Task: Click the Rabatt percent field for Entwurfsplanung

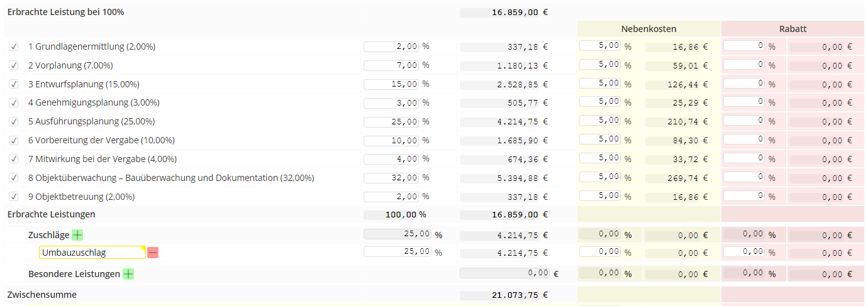Action: (x=744, y=84)
